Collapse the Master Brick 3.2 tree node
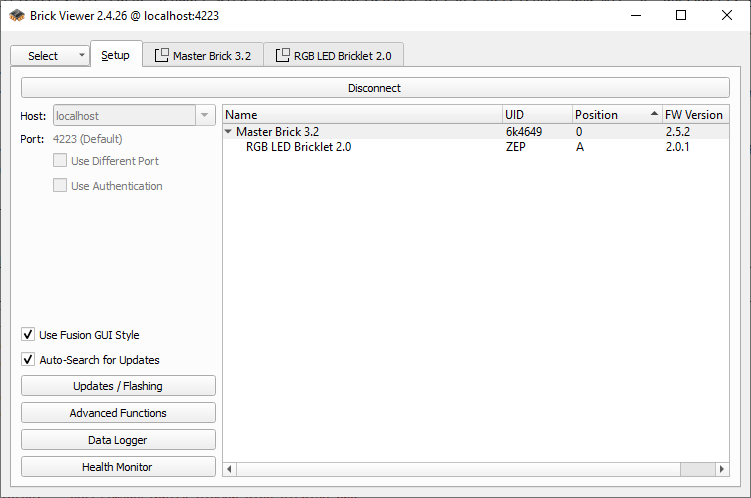 [229, 132]
